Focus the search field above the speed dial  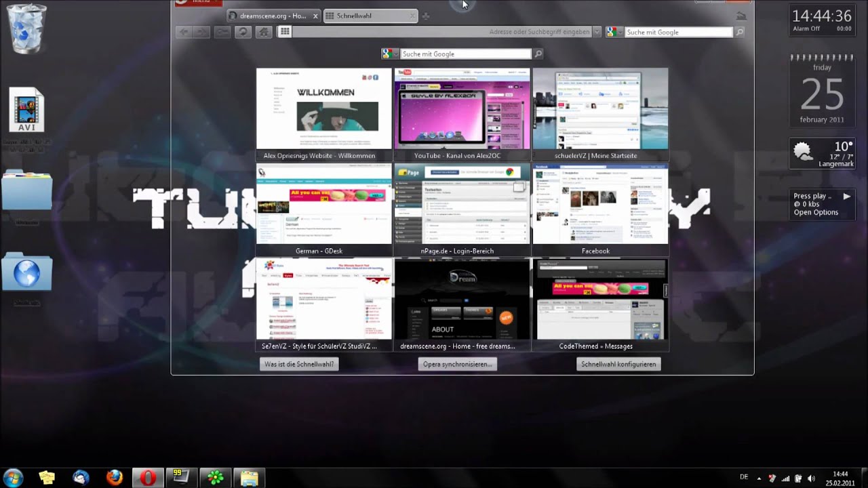click(465, 54)
